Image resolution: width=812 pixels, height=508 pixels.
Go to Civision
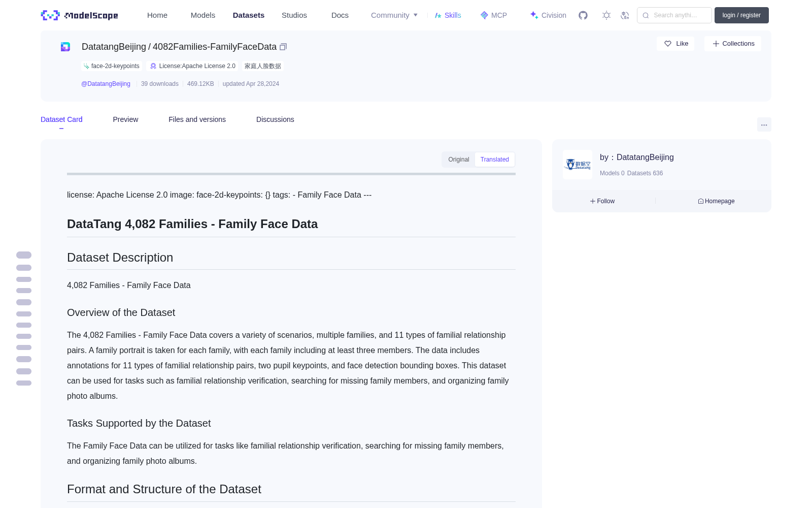(x=548, y=15)
